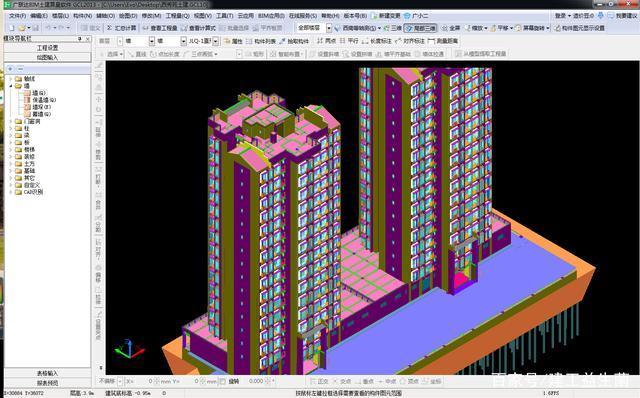Click the save disk icon
This screenshot has height=398, width=640.
click(36, 28)
